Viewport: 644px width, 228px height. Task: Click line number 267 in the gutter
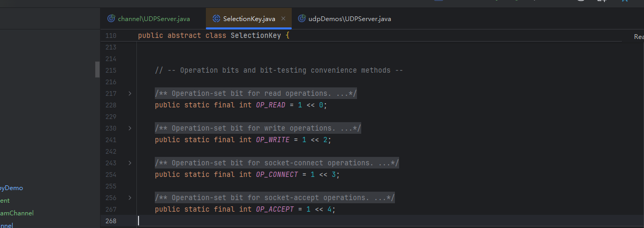point(111,210)
